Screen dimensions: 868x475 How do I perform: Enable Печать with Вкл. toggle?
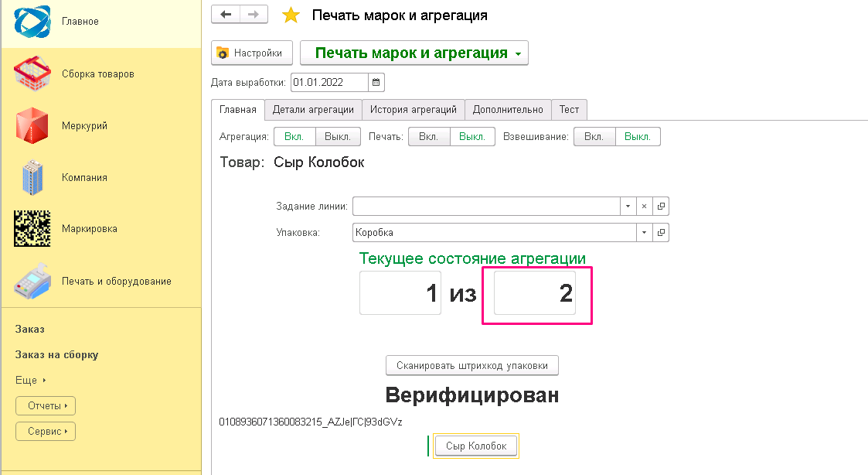(428, 137)
